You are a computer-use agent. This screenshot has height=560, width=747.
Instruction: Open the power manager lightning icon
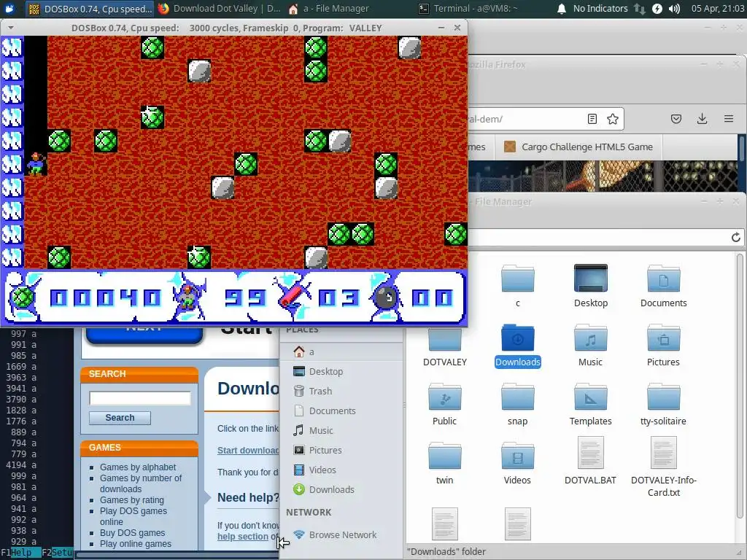657,9
